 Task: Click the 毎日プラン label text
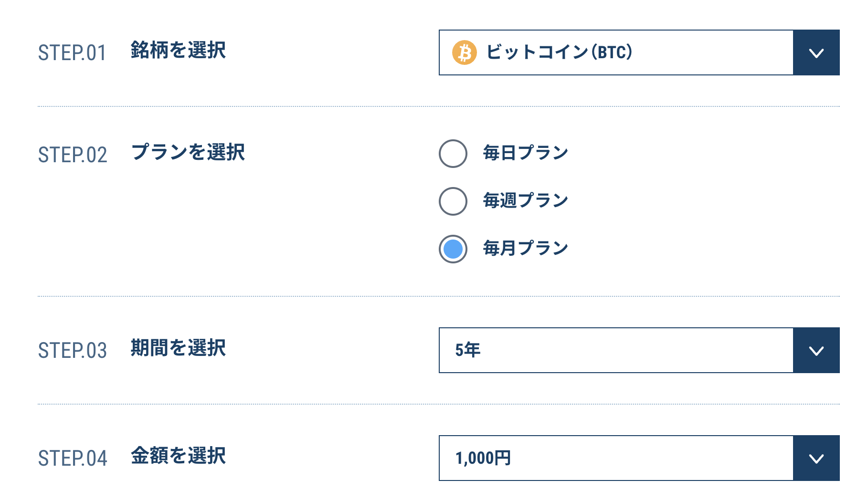(x=525, y=153)
